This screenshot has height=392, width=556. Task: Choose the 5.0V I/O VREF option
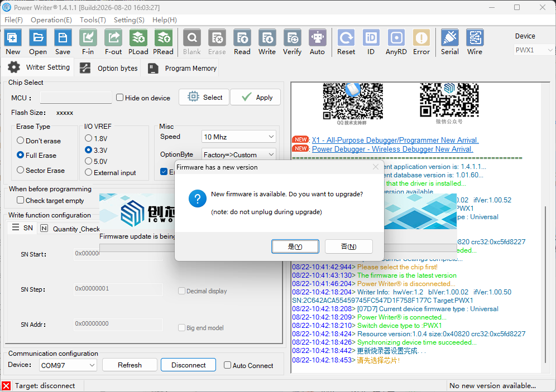click(89, 161)
